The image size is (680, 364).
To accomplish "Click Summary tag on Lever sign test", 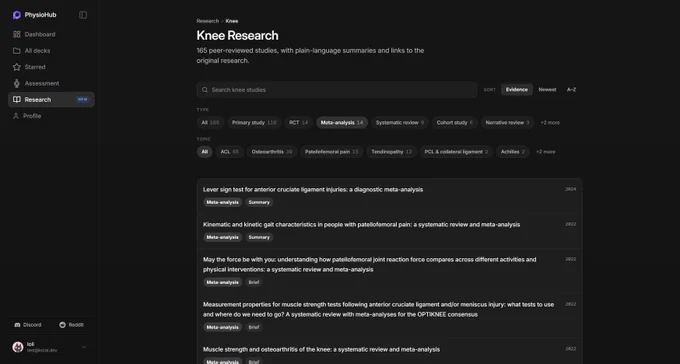I will click(259, 202).
